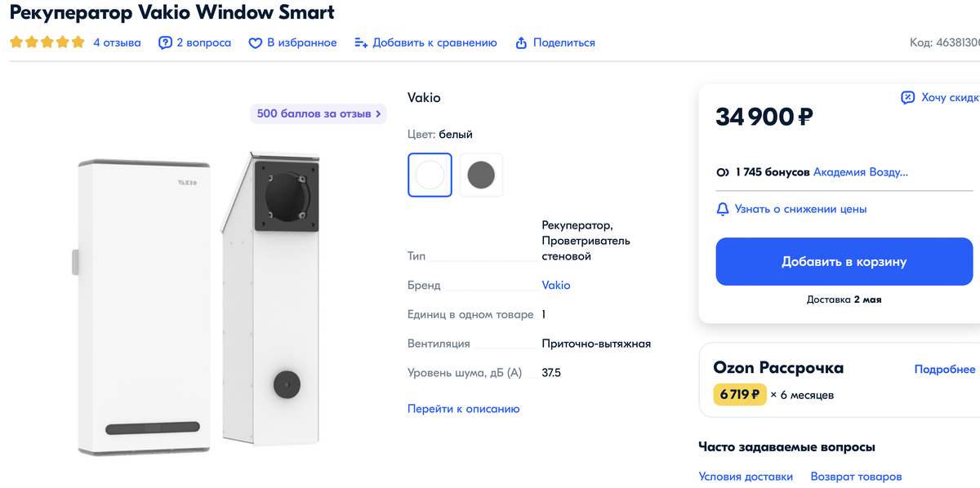980x488 pixels.
Task: Open 'Подробнее' for Ozon Рассрочка
Action: click(x=944, y=369)
